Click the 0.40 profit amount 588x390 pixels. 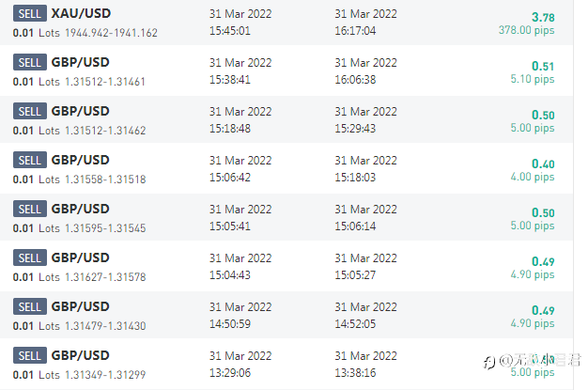click(x=543, y=164)
